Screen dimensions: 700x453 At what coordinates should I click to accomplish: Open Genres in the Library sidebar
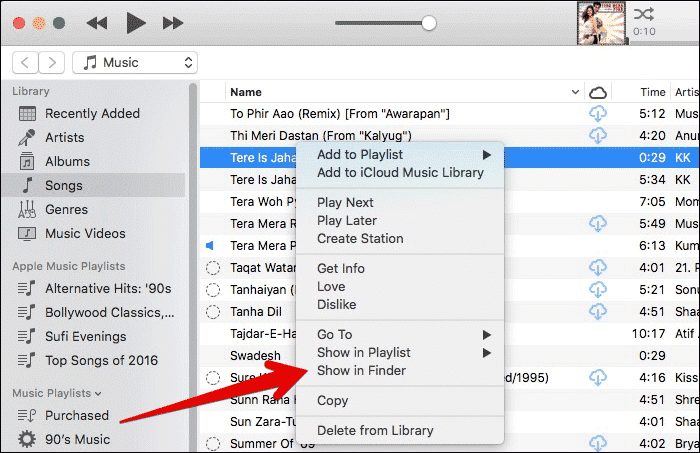coord(67,209)
